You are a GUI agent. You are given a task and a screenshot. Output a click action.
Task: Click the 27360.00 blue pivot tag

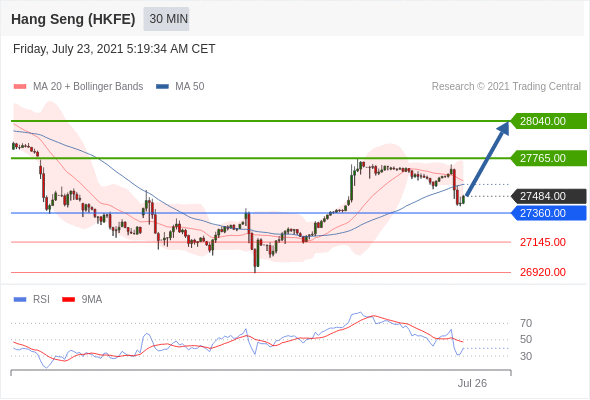pyautogui.click(x=549, y=213)
